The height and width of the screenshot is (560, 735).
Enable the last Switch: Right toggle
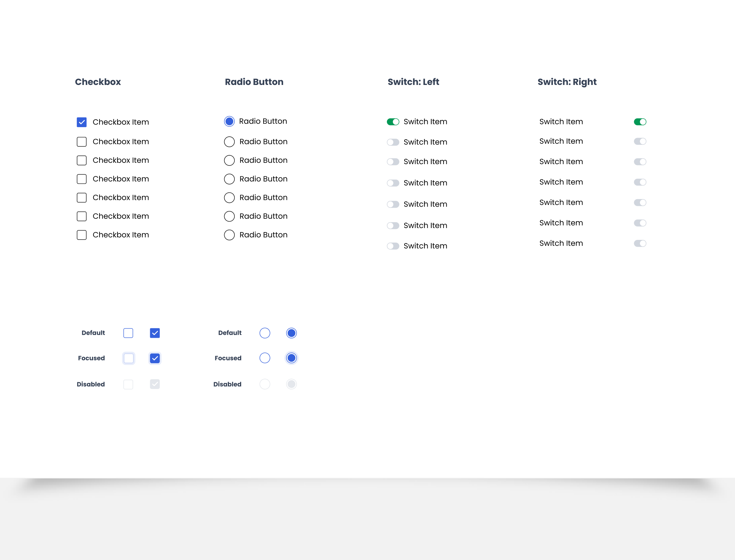click(x=640, y=243)
